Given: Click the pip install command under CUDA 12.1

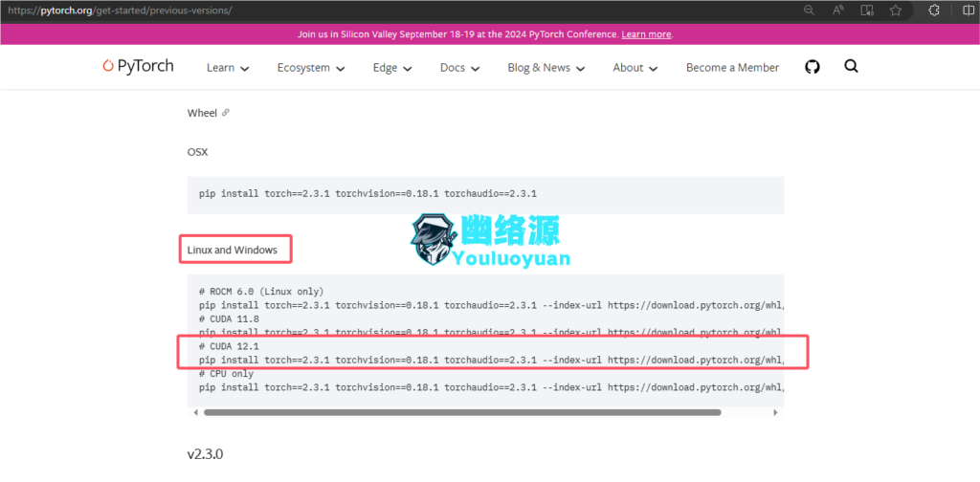Looking at the screenshot, I should 491,361.
